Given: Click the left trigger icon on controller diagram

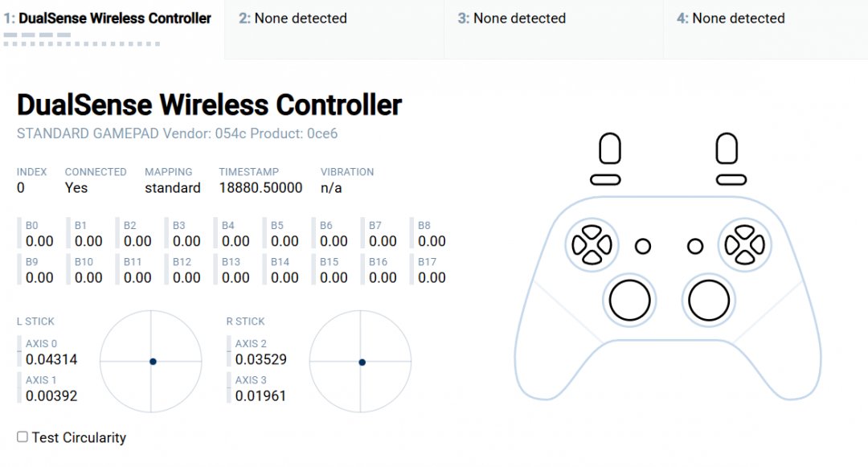Looking at the screenshot, I should pyautogui.click(x=610, y=150).
